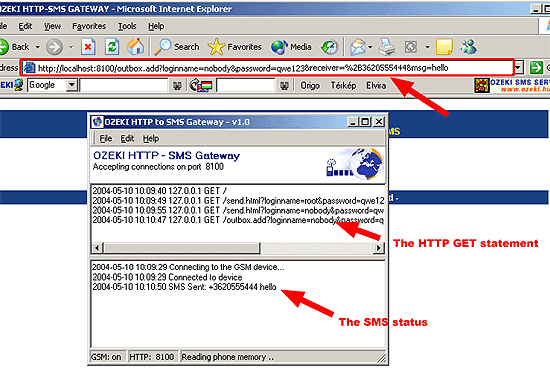Click the search text field next to Google
Image resolution: width=550 pixels, height=371 pixels.
(x=123, y=85)
